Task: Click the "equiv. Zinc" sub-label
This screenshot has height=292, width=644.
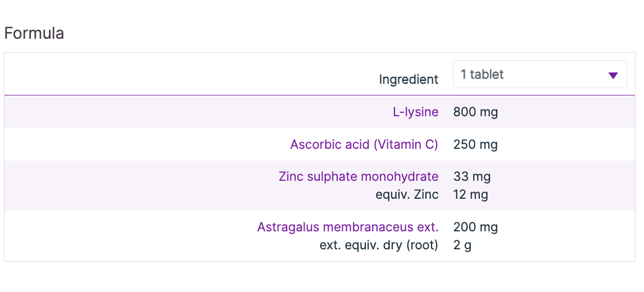Action: (407, 194)
